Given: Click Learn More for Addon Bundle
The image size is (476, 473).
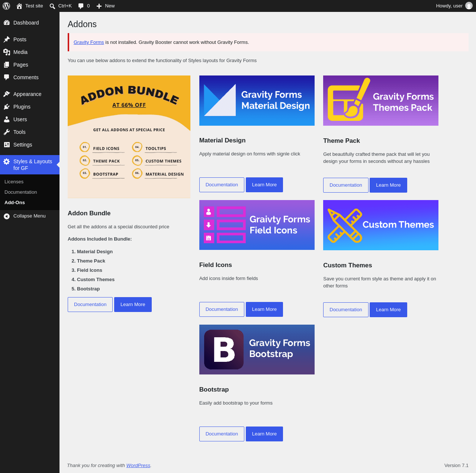Looking at the screenshot, I should (x=133, y=305).
